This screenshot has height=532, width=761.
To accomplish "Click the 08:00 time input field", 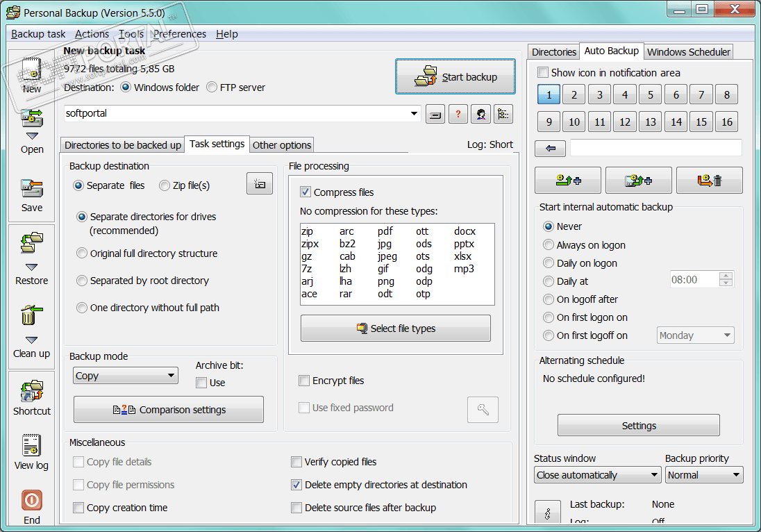I will pyautogui.click(x=694, y=280).
